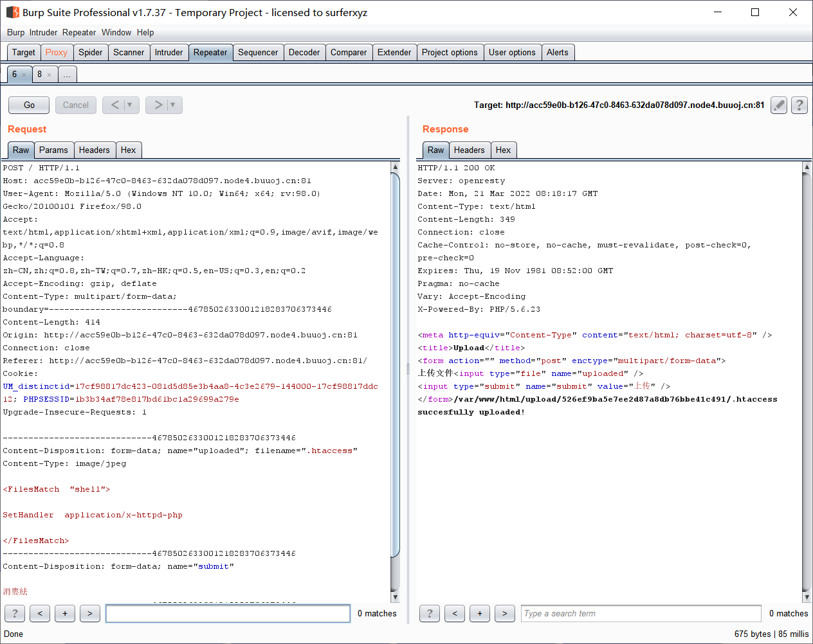The image size is (813, 644).
Task: Open the Burp menu
Action: (x=15, y=32)
